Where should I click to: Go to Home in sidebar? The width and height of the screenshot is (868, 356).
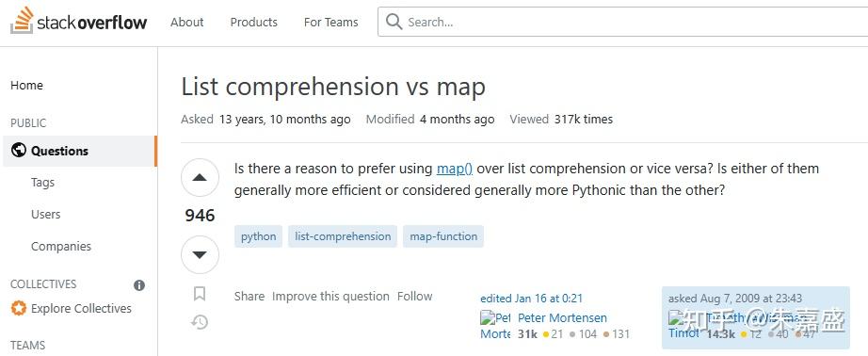tap(26, 86)
